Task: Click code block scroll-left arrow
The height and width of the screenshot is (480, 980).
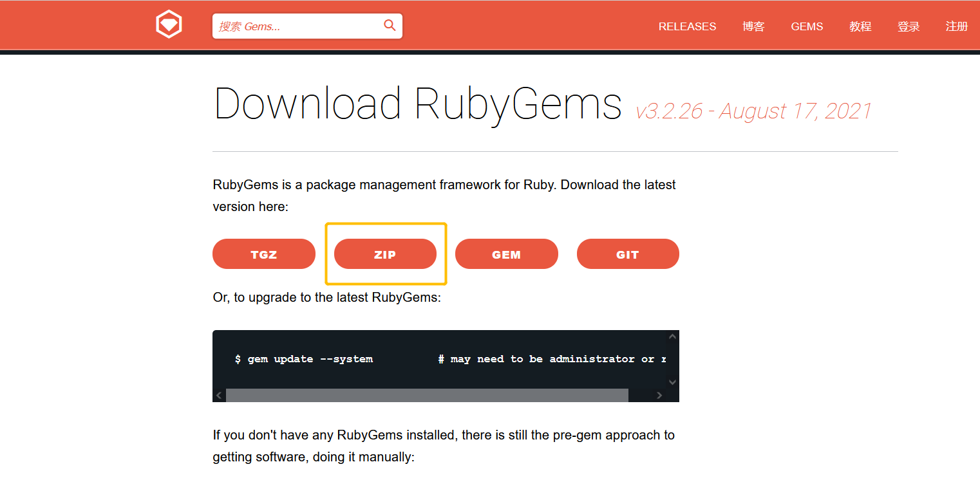Action: pos(219,396)
